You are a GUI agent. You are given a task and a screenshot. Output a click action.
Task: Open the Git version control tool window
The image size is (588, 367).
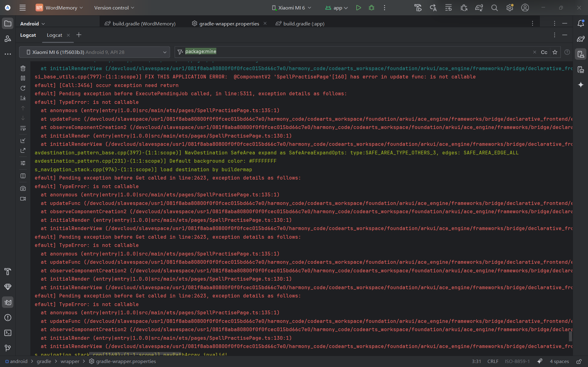(x=8, y=348)
